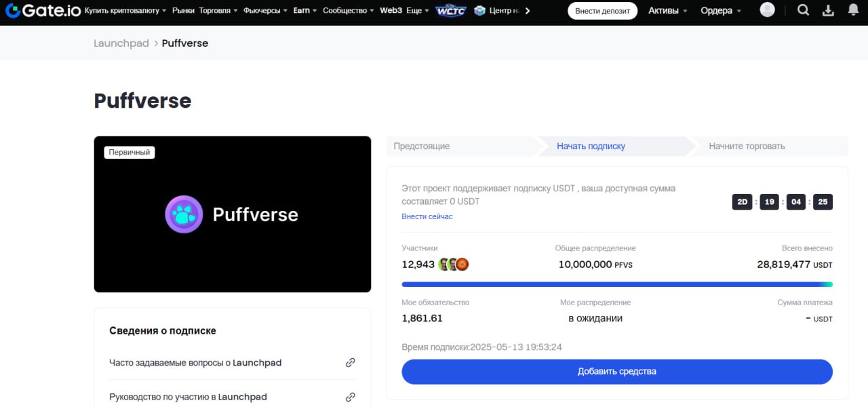Click link icon next to Часто задаваемые вопросы
Screen dimensions: 868x407
pyautogui.click(x=351, y=362)
